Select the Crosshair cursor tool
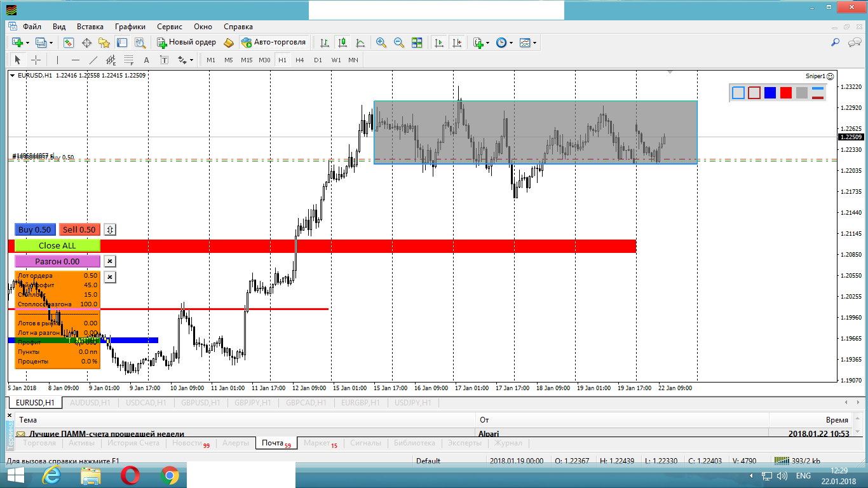 36,60
